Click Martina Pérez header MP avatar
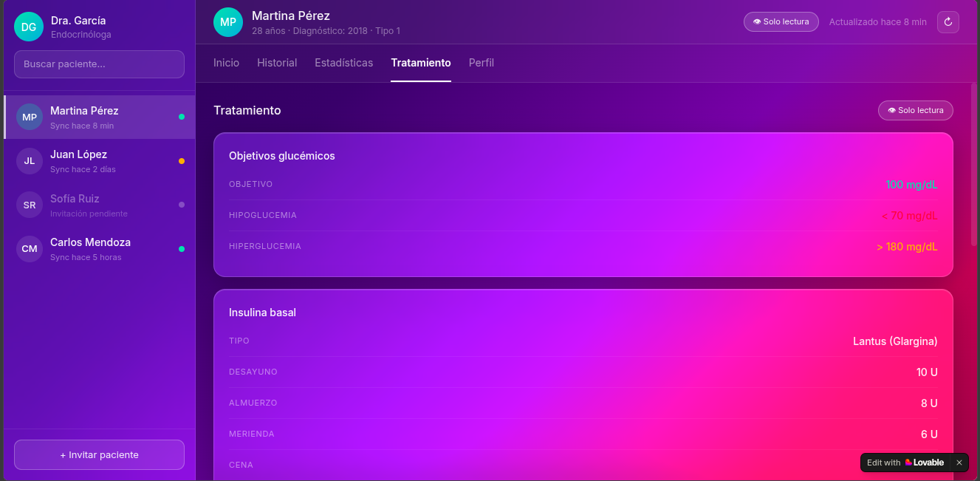Viewport: 980px width, 481px height. (228, 22)
